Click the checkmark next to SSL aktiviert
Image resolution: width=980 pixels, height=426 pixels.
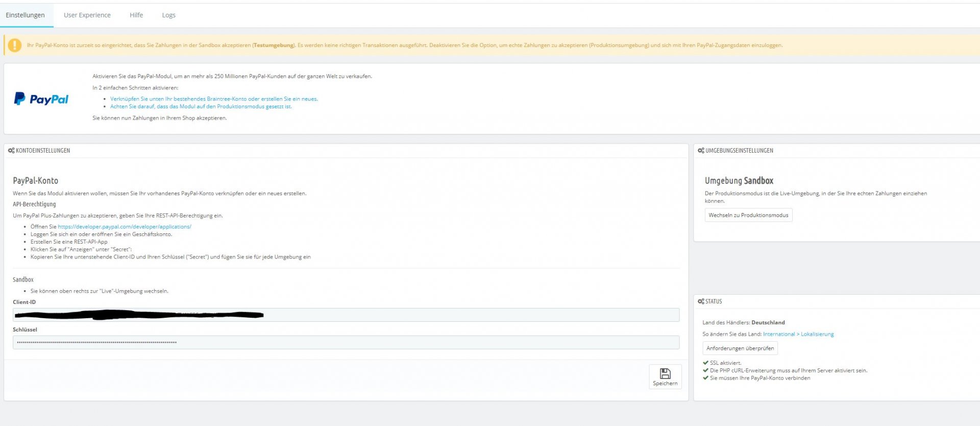pyautogui.click(x=705, y=363)
